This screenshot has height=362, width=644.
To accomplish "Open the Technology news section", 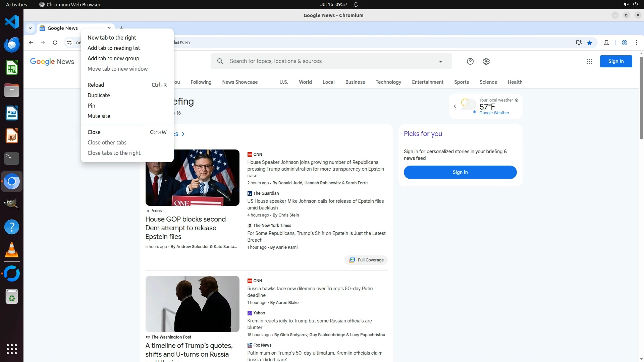I will [388, 82].
